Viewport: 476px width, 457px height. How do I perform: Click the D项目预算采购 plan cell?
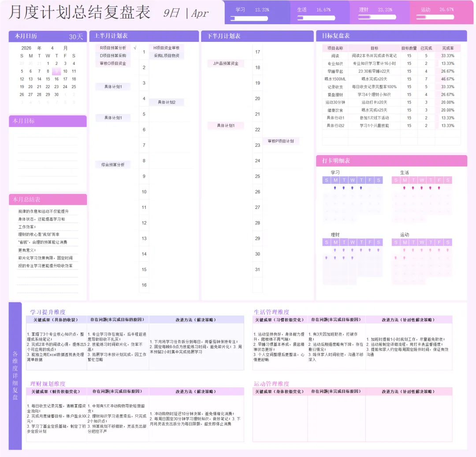[113, 56]
